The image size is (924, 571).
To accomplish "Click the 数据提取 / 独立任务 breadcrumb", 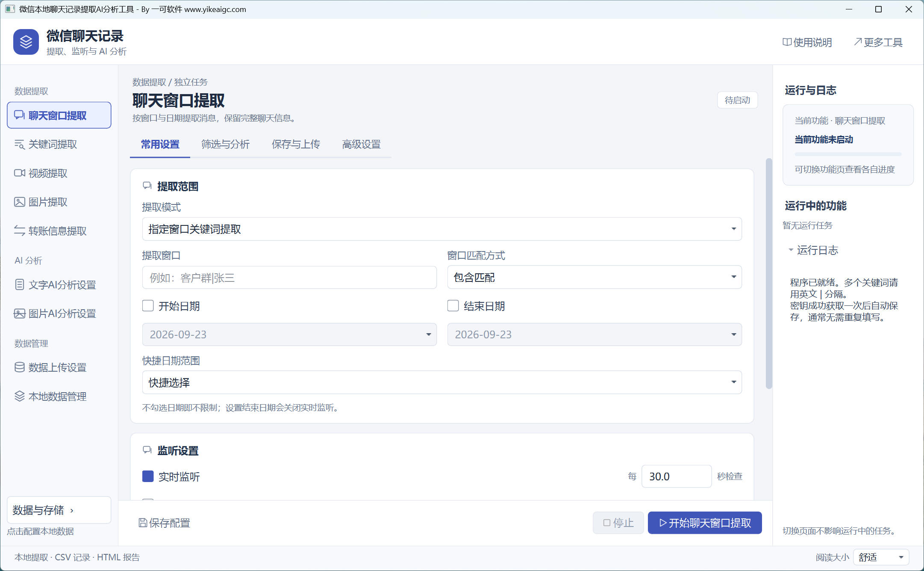I will pyautogui.click(x=170, y=82).
